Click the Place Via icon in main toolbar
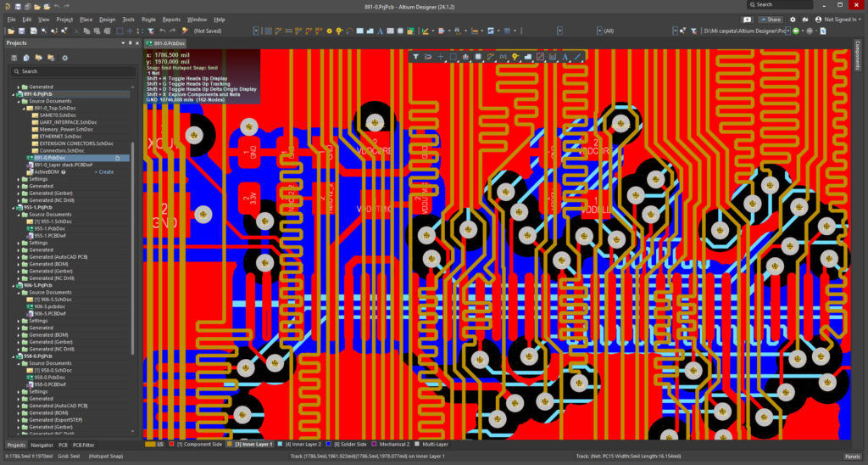This screenshot has height=465, width=868. point(327,31)
